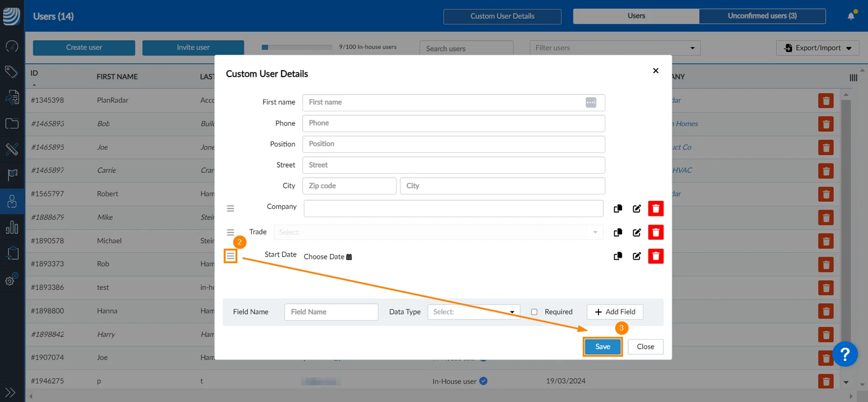The image size is (868, 402).
Task: Duplicate the Start Date field
Action: tap(618, 256)
